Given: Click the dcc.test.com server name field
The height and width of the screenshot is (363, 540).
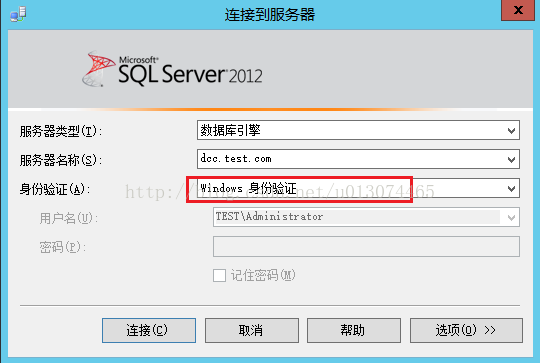Looking at the screenshot, I should pyautogui.click(x=358, y=159).
